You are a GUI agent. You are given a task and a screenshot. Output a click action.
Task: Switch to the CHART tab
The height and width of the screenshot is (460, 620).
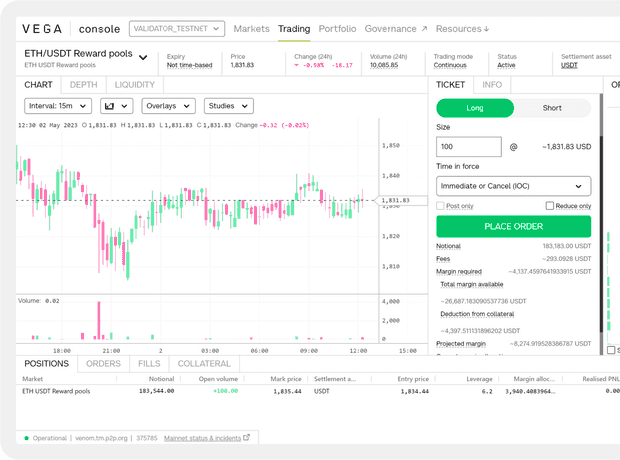coord(38,85)
